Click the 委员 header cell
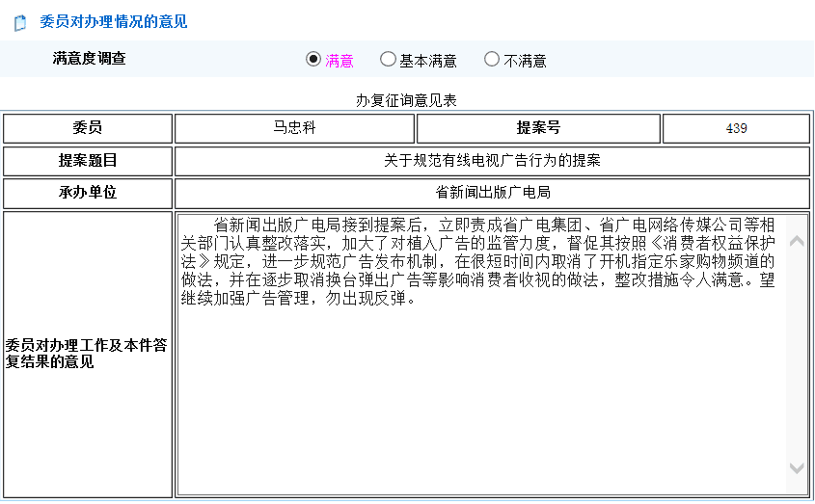815x504 pixels. pos(88,128)
